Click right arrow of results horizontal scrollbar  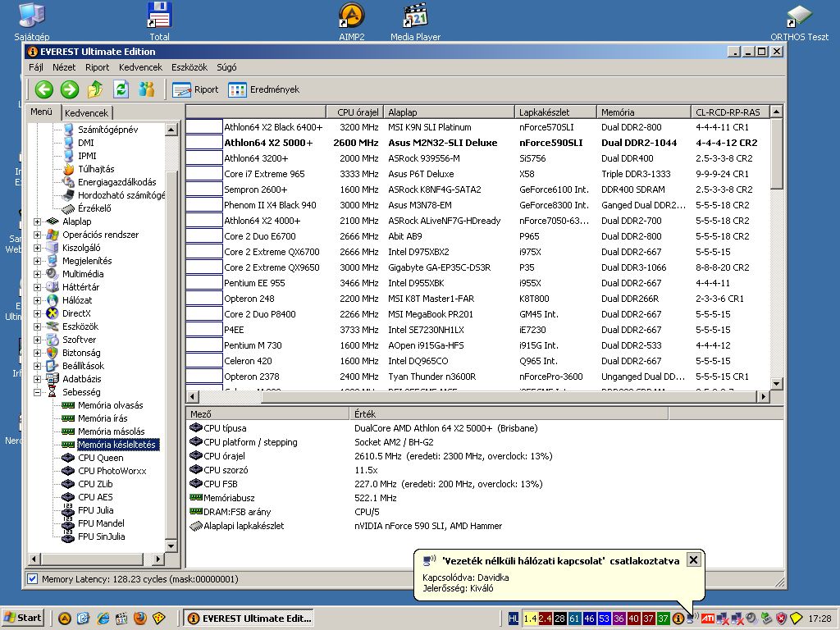point(764,396)
